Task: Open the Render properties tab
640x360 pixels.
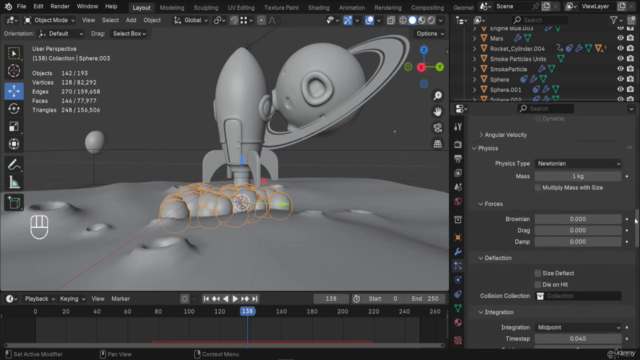Action: pyautogui.click(x=458, y=144)
